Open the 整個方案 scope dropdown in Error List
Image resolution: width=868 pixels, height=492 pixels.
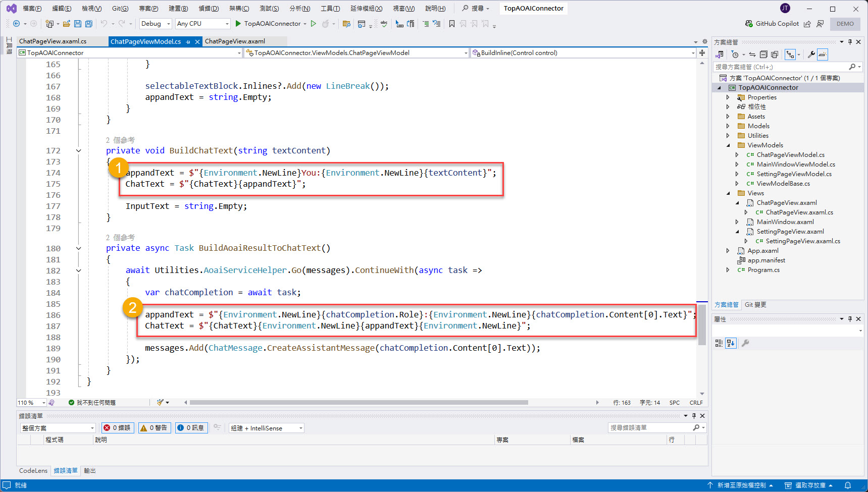click(x=58, y=428)
